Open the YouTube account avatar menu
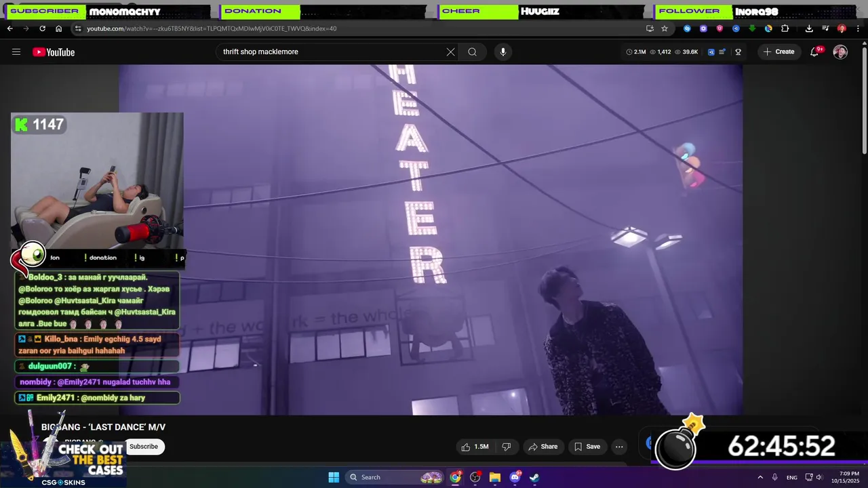Image resolution: width=868 pixels, height=488 pixels. [x=840, y=52]
